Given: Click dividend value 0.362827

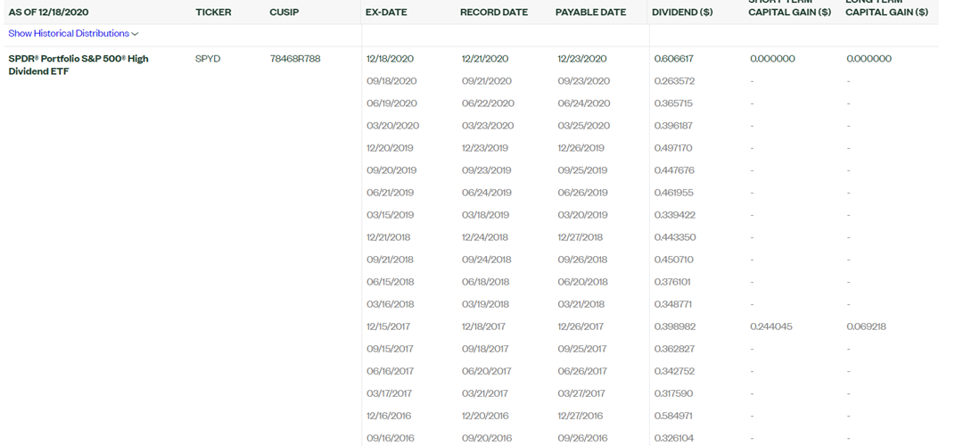Looking at the screenshot, I should click(x=674, y=349).
